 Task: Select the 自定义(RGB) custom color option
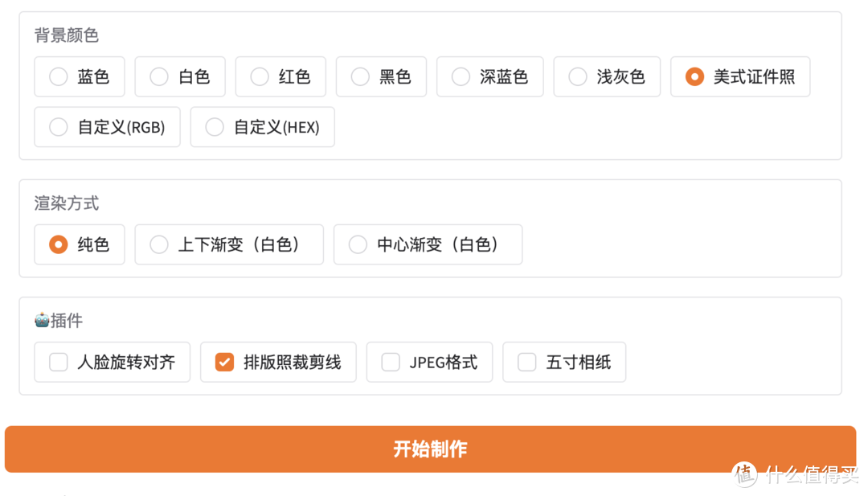107,126
